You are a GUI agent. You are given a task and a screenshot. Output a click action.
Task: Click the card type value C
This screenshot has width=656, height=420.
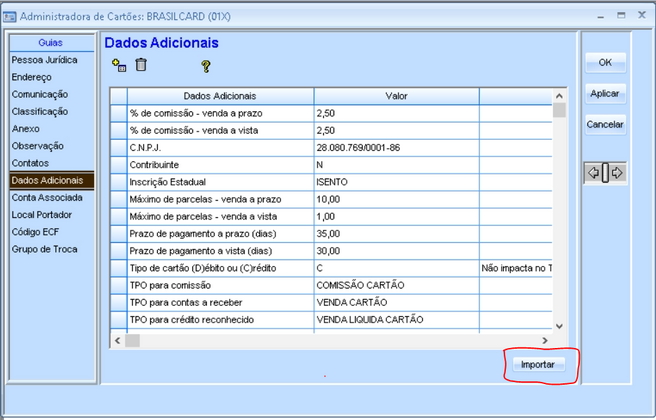click(x=396, y=268)
